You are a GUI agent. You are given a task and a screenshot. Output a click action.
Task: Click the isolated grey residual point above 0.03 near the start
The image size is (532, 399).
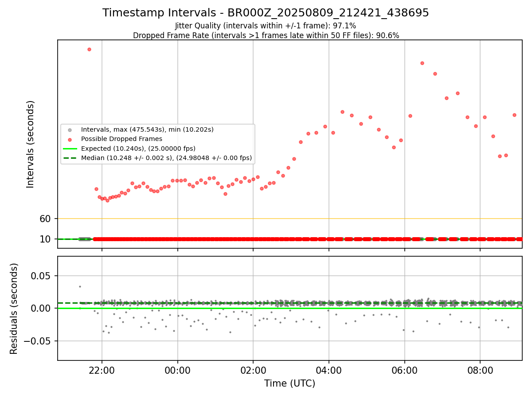[x=80, y=286]
